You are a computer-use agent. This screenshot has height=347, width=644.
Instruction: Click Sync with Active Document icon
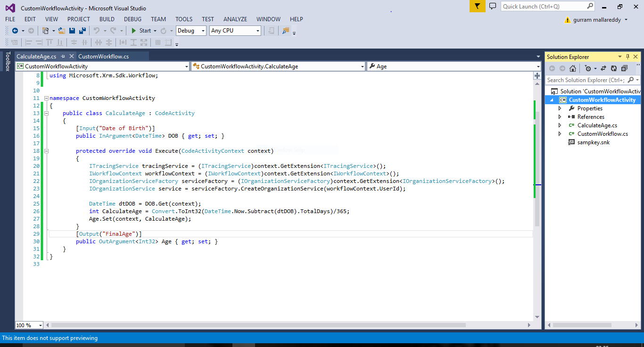603,68
